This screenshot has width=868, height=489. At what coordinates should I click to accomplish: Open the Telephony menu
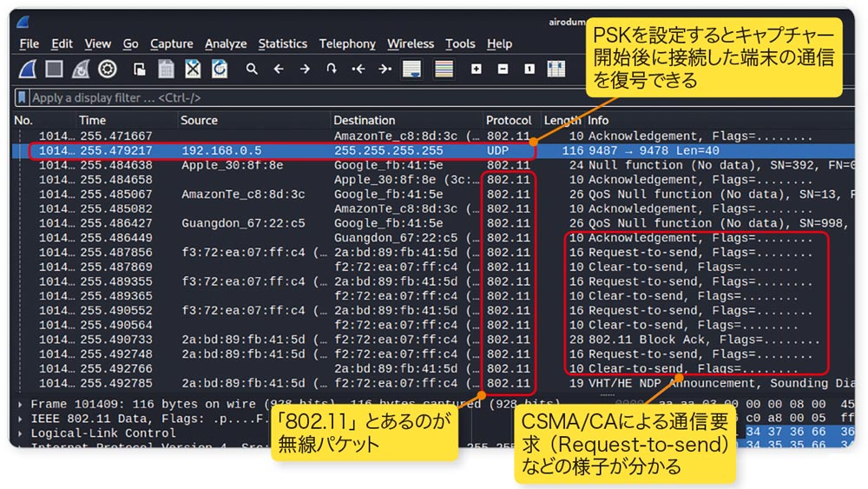pos(347,43)
